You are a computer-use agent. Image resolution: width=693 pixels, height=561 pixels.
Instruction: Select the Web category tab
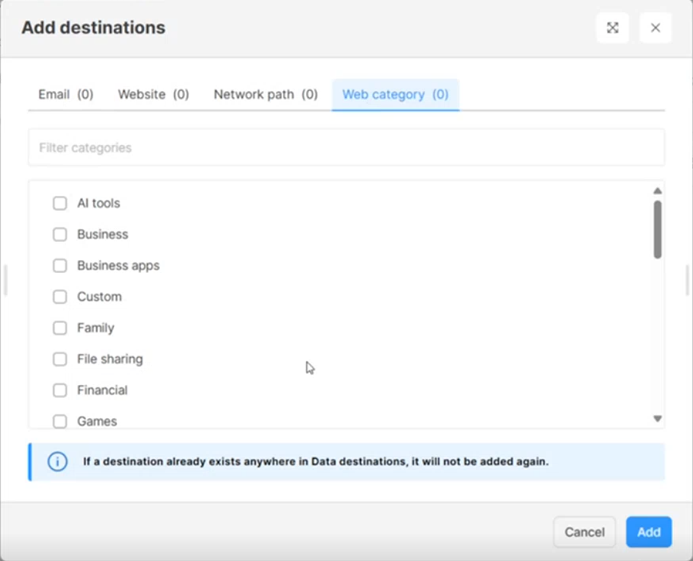pyautogui.click(x=396, y=95)
